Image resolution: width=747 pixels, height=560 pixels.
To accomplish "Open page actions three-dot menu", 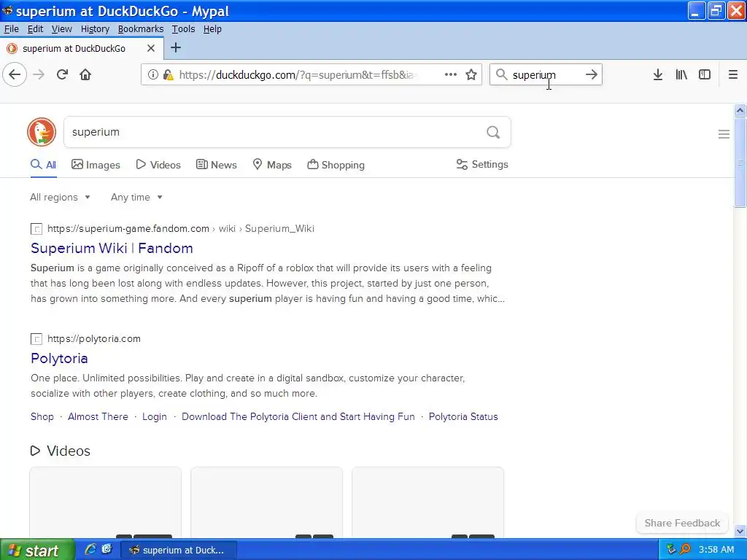I will [451, 75].
